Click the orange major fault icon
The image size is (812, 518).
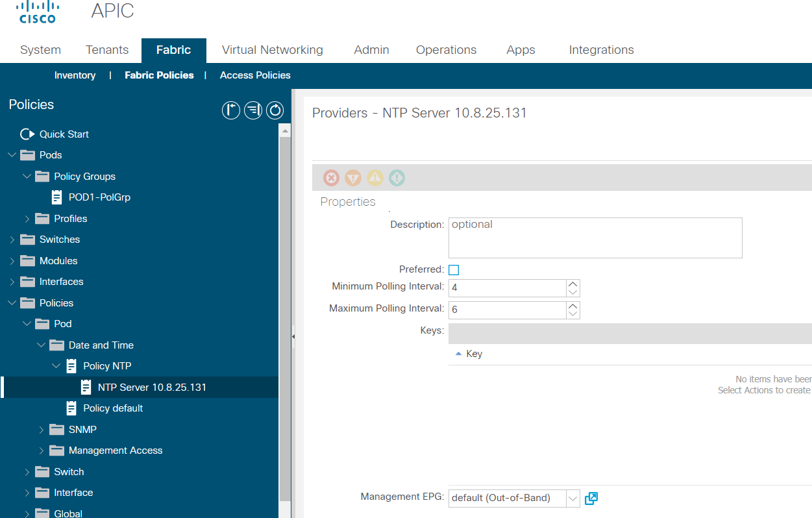click(353, 178)
